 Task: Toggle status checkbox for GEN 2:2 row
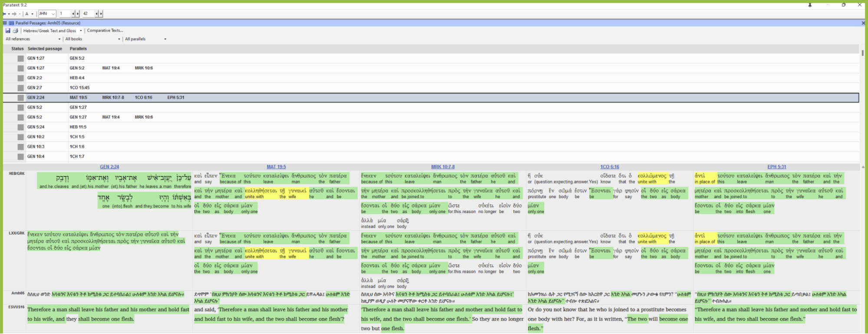click(x=20, y=78)
